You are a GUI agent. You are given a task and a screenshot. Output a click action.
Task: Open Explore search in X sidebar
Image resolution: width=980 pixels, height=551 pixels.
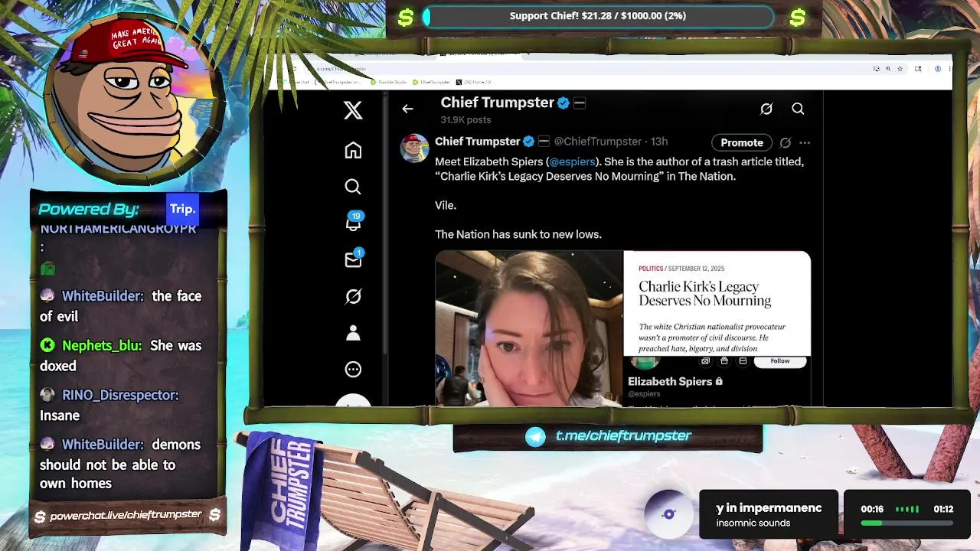tap(353, 187)
